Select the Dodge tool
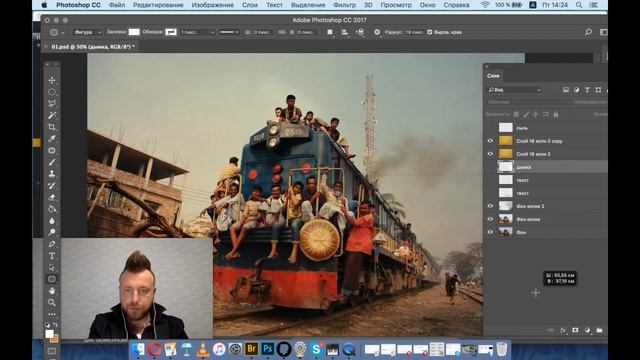Image resolution: width=640 pixels, height=360 pixels. pos(52,232)
